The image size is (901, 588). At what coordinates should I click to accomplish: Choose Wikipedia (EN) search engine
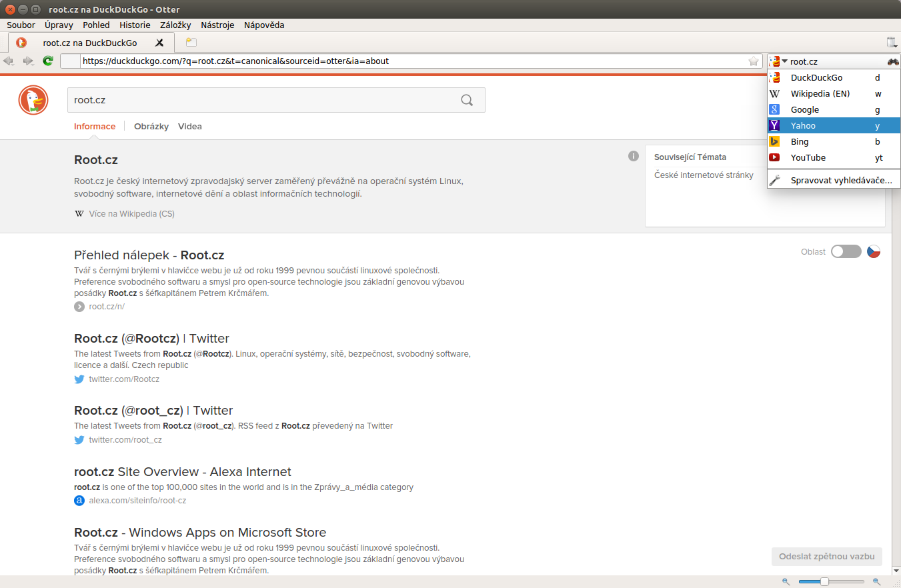click(x=834, y=93)
